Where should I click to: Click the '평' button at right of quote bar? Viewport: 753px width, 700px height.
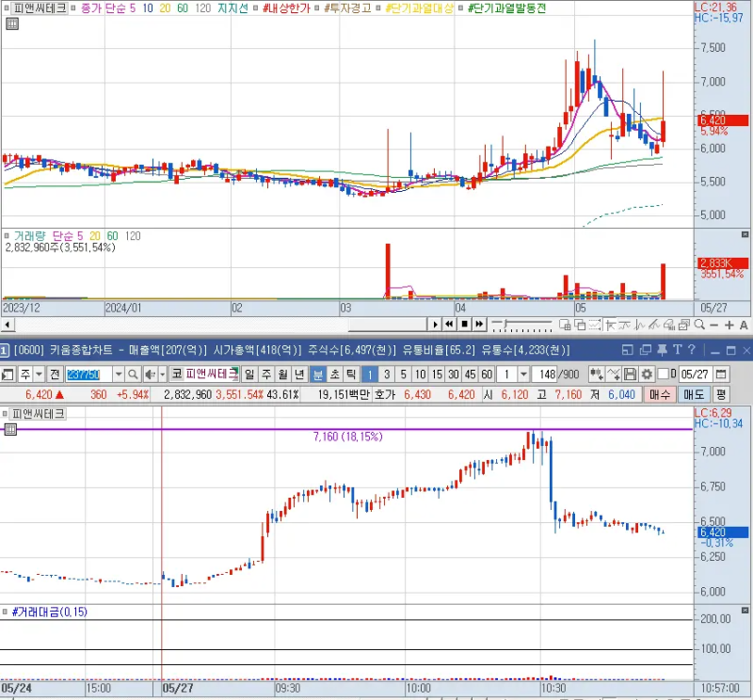pos(721,394)
